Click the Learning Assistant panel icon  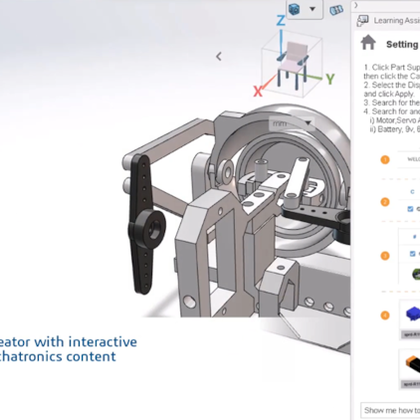(x=362, y=21)
